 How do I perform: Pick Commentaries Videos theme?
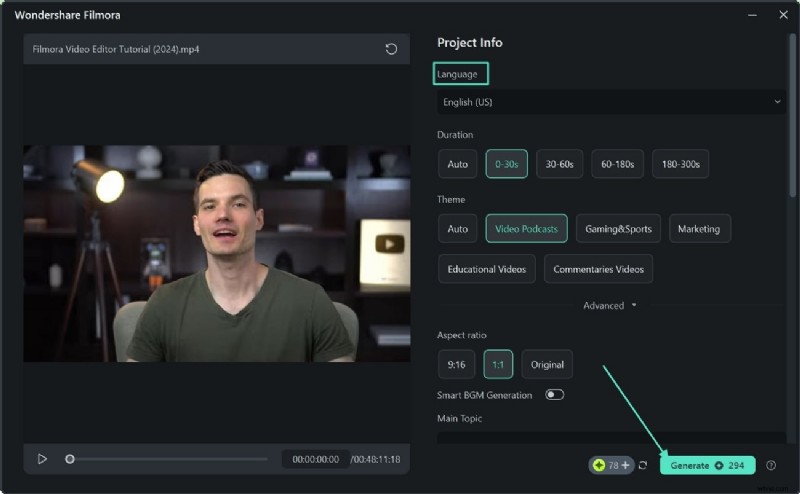pos(598,269)
